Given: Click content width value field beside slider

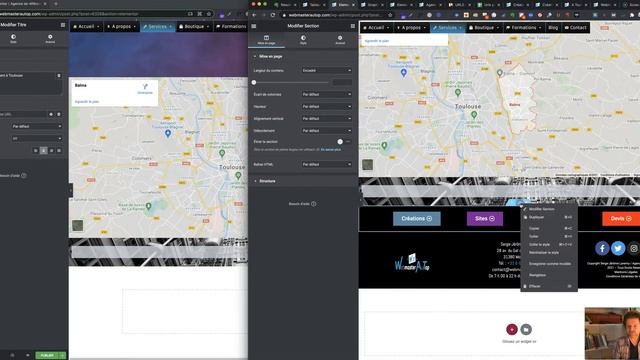Looking at the screenshot, I should [x=342, y=82].
